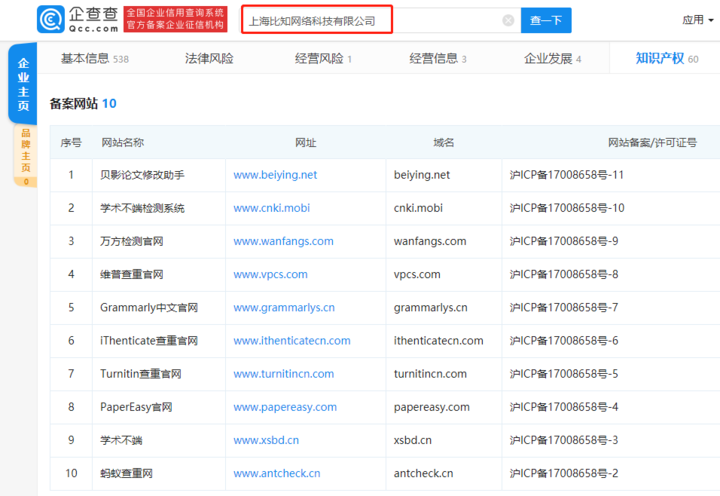The image size is (720, 496).
Task: Open the 品牌主页 side tab
Action: [x=26, y=156]
